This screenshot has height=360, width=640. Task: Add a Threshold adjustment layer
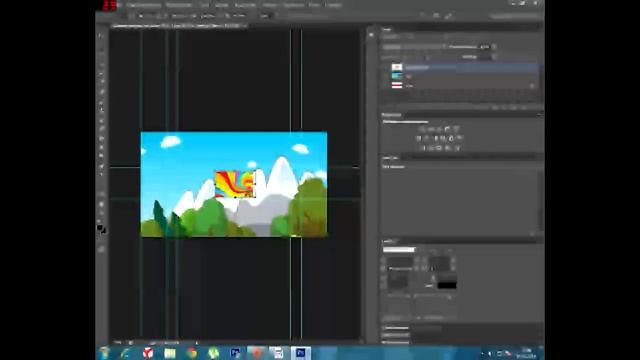pos(439,148)
